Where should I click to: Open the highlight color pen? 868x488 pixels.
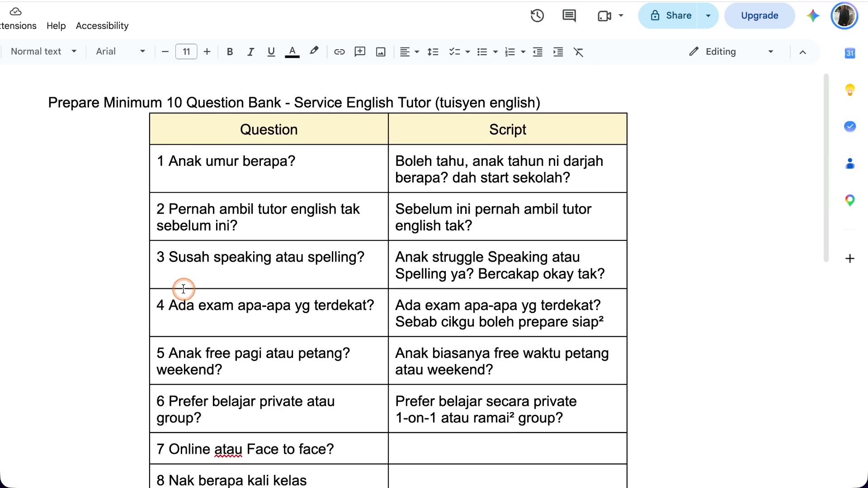pos(314,52)
